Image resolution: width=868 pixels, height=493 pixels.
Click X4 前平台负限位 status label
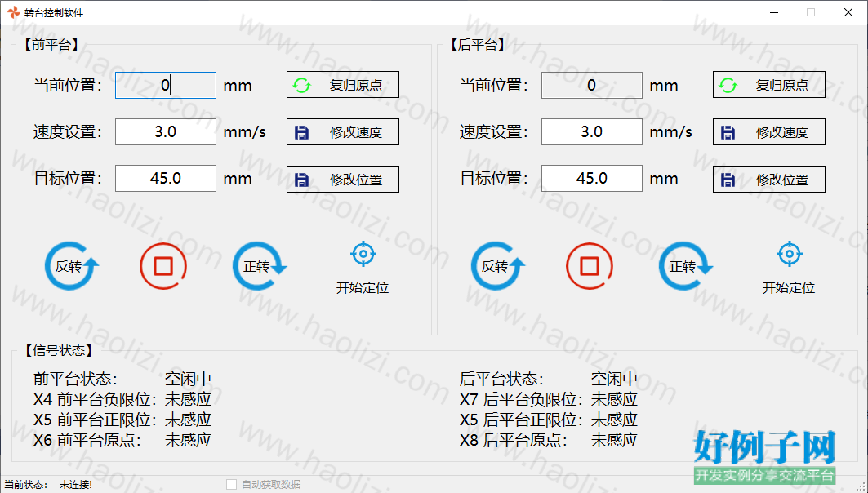pos(96,399)
